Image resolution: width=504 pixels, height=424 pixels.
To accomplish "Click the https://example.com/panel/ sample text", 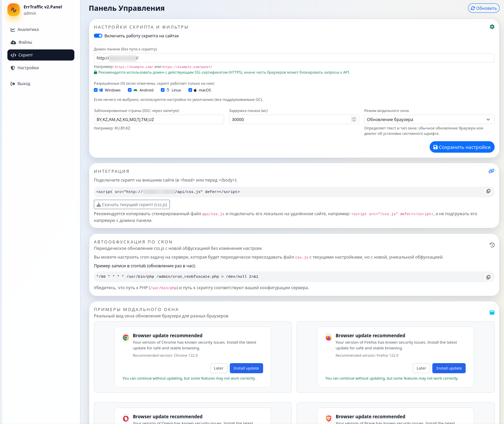I will tap(187, 67).
